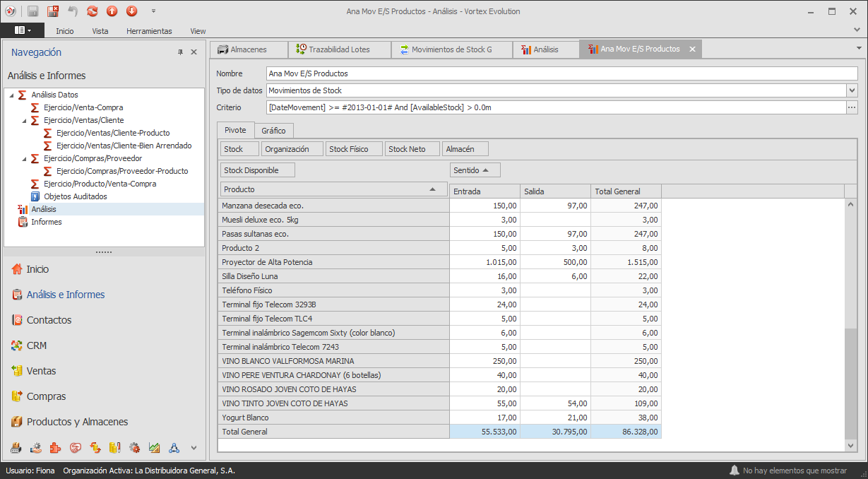Viewport: 868px width, 479px height.
Task: Pin the Navegación panel
Action: [x=180, y=52]
